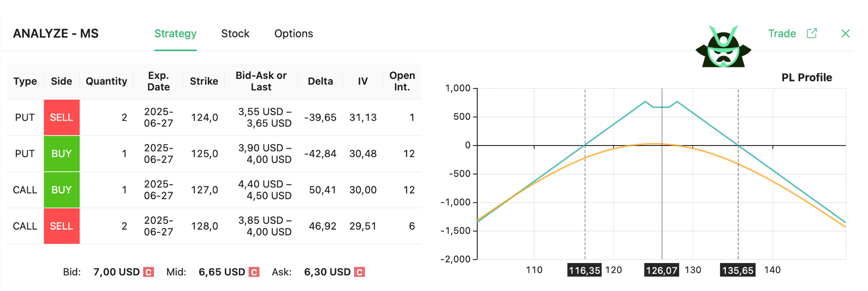The height and width of the screenshot is (291, 868).
Task: Click the red C badge next to Bid
Action: point(149,272)
